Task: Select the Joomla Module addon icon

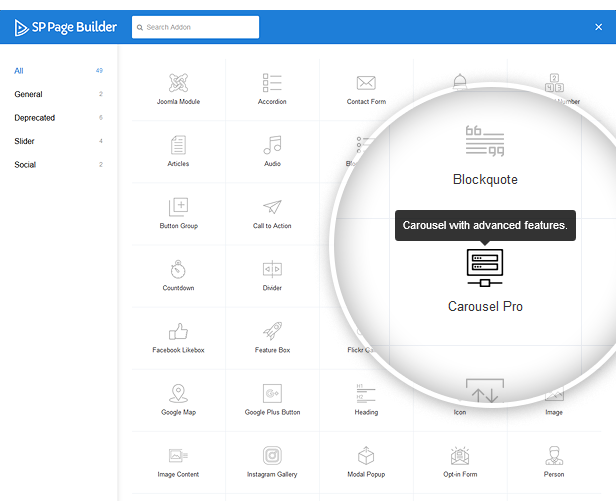Action: (x=178, y=83)
